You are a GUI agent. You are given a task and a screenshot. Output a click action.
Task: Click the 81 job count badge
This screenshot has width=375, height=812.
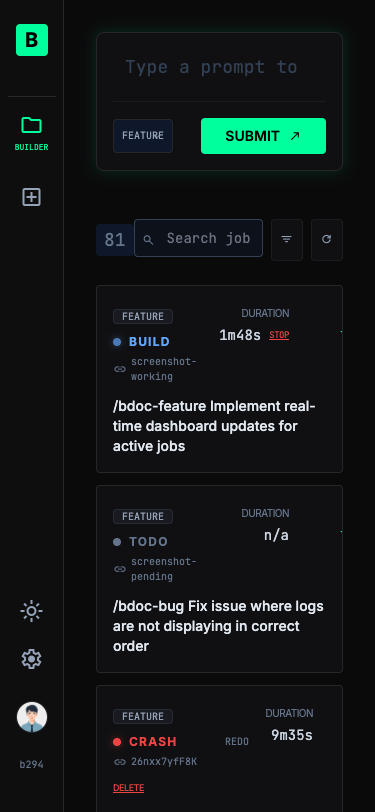(114, 240)
